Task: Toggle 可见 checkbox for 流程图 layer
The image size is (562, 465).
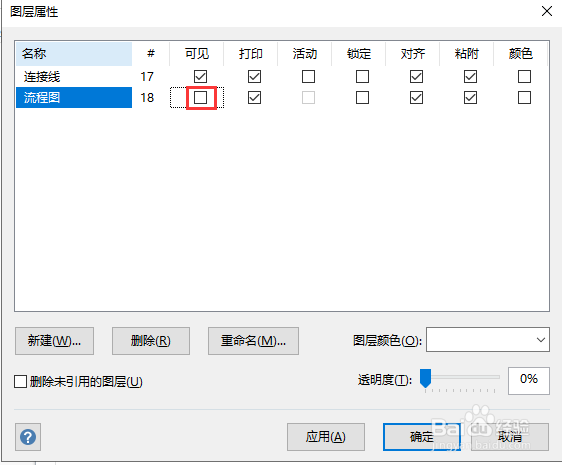Action: (x=200, y=98)
